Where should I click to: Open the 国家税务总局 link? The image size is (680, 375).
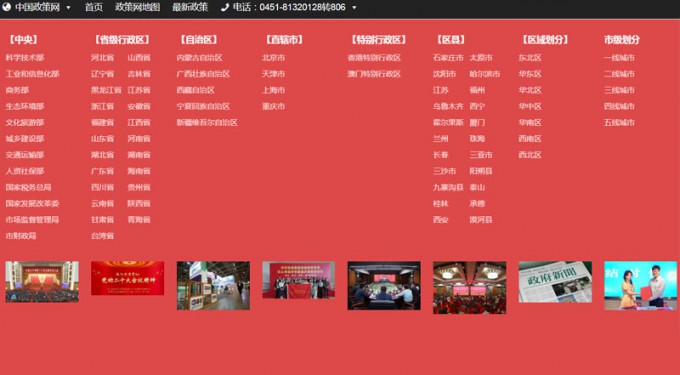click(29, 187)
